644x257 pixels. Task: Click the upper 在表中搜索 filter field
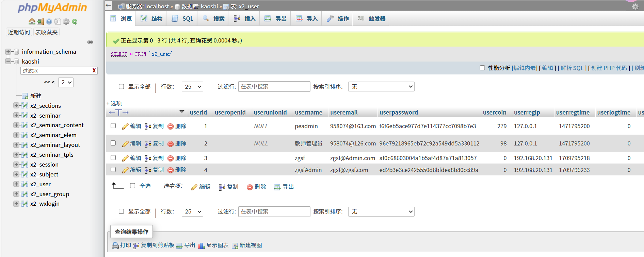tap(274, 87)
